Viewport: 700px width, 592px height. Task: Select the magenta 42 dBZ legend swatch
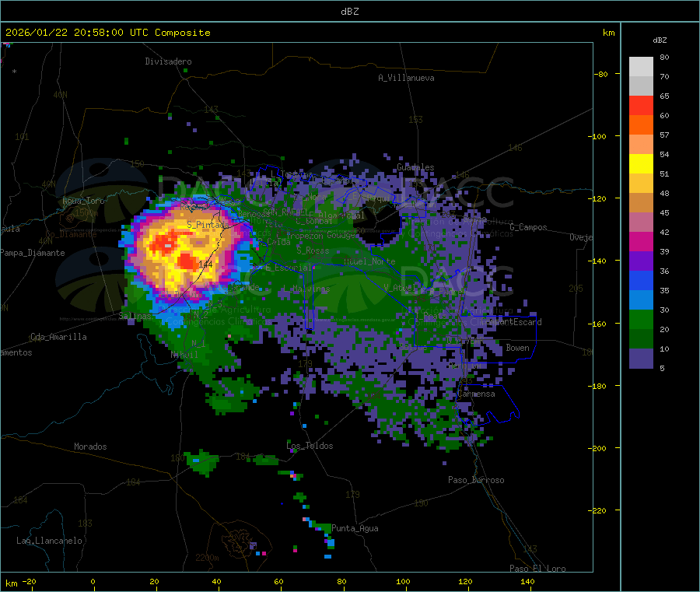[x=641, y=241]
